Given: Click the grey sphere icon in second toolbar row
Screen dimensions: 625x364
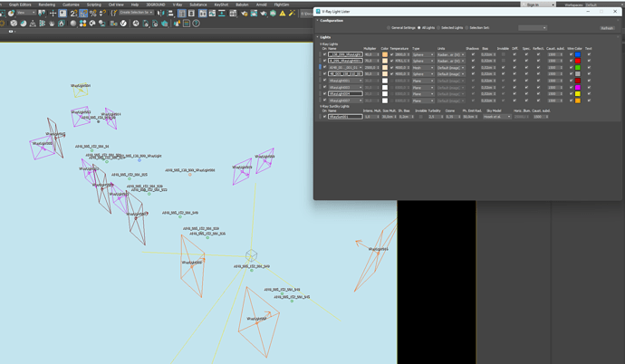Looking at the screenshot, I should coord(73,24).
